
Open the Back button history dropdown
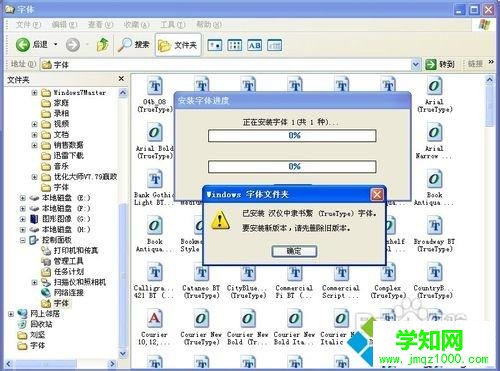pyautogui.click(x=56, y=44)
